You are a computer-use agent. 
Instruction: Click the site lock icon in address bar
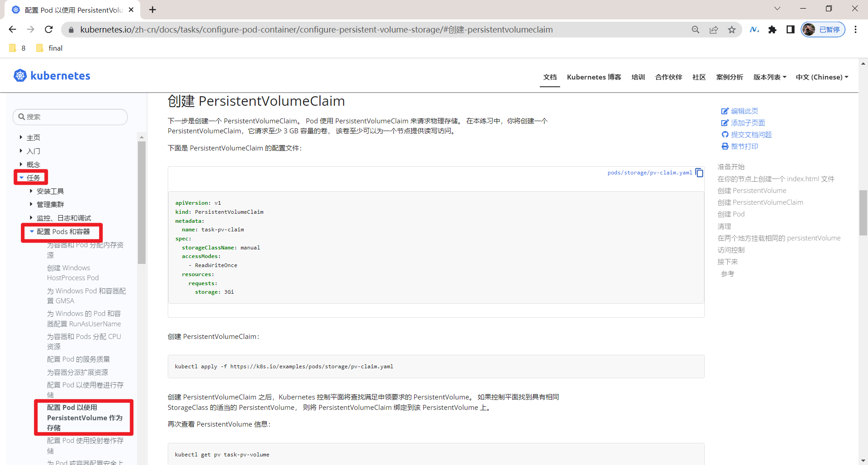71,30
